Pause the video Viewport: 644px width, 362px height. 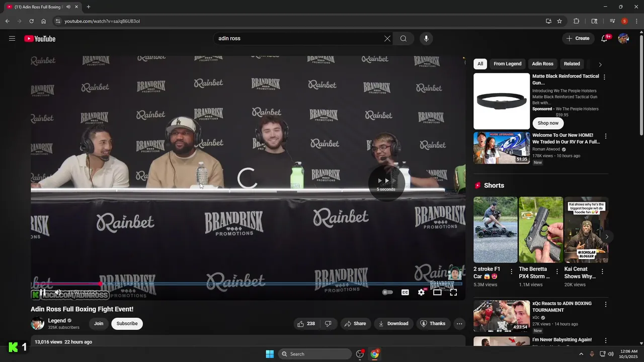tap(43, 292)
